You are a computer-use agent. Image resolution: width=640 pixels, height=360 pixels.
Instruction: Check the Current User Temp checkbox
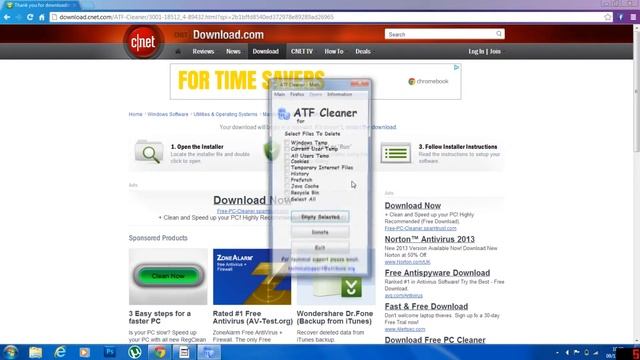[287, 149]
